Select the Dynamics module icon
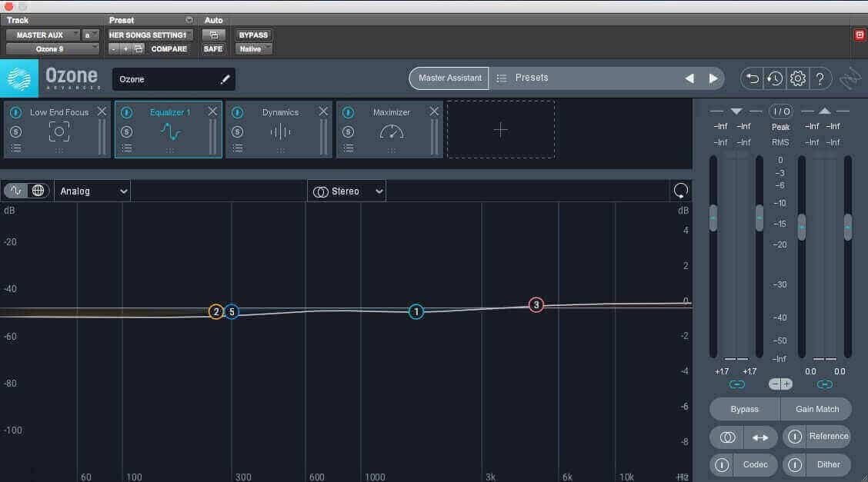 [x=281, y=132]
